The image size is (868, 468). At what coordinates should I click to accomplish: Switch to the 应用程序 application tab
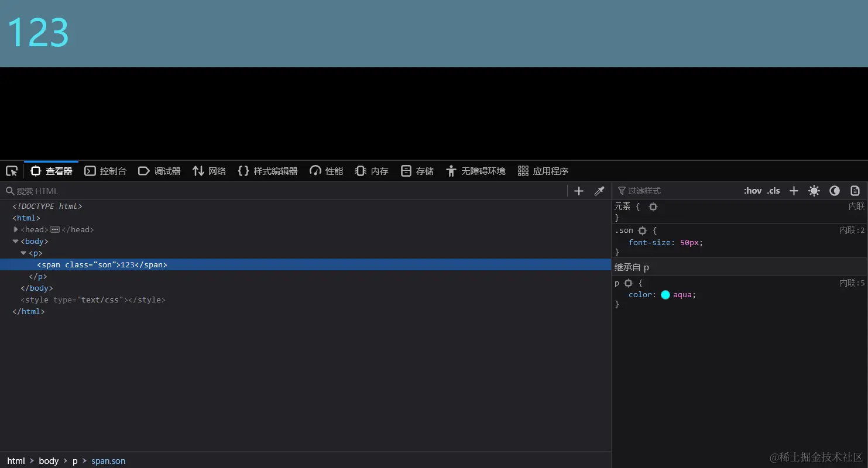pyautogui.click(x=543, y=171)
